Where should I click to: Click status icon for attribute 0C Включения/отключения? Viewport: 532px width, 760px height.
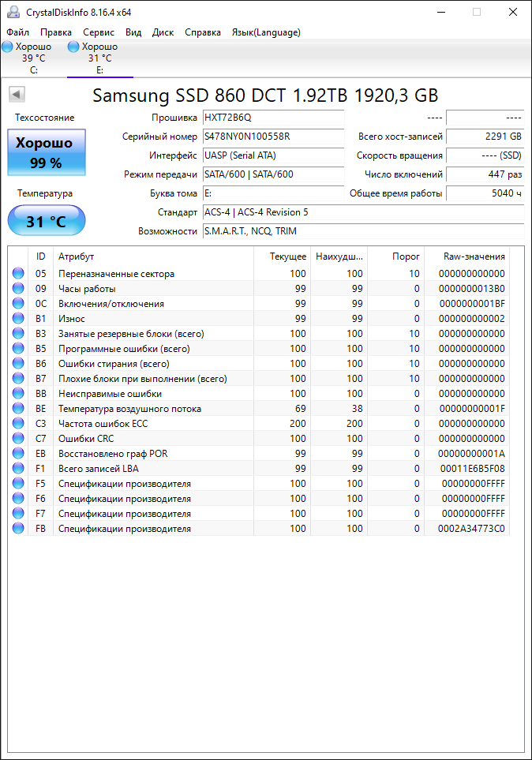click(18, 303)
